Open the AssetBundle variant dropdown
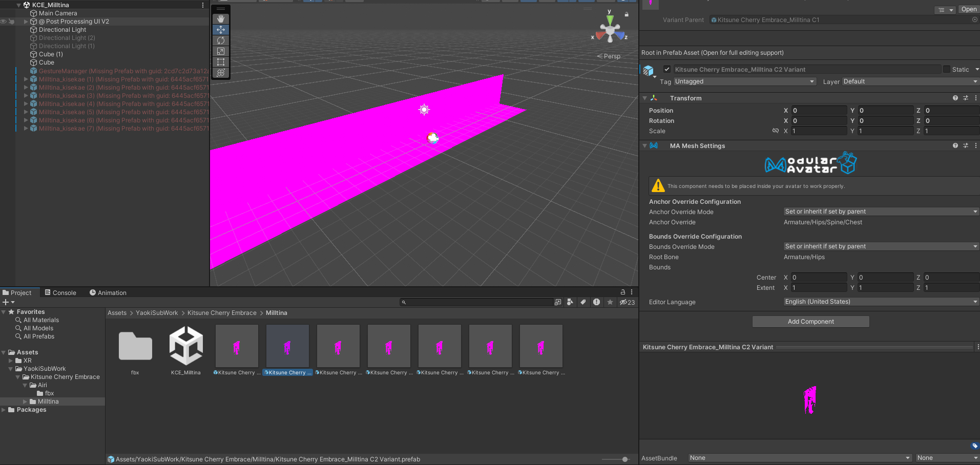Image resolution: width=980 pixels, height=465 pixels. pyautogui.click(x=947, y=458)
